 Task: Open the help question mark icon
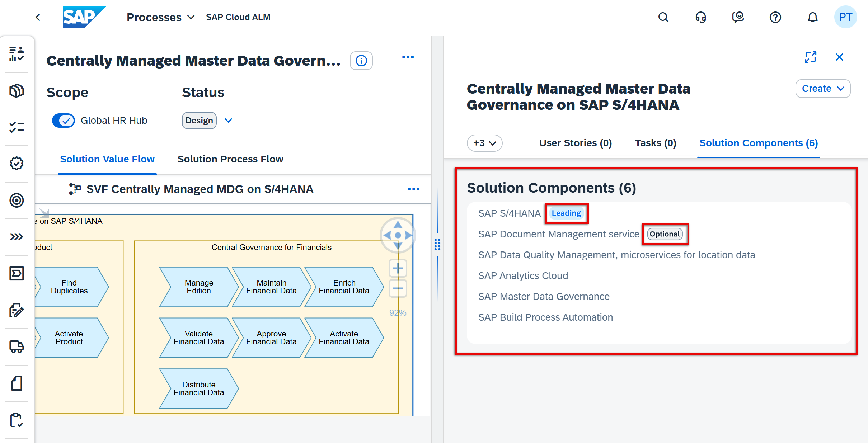(x=775, y=17)
